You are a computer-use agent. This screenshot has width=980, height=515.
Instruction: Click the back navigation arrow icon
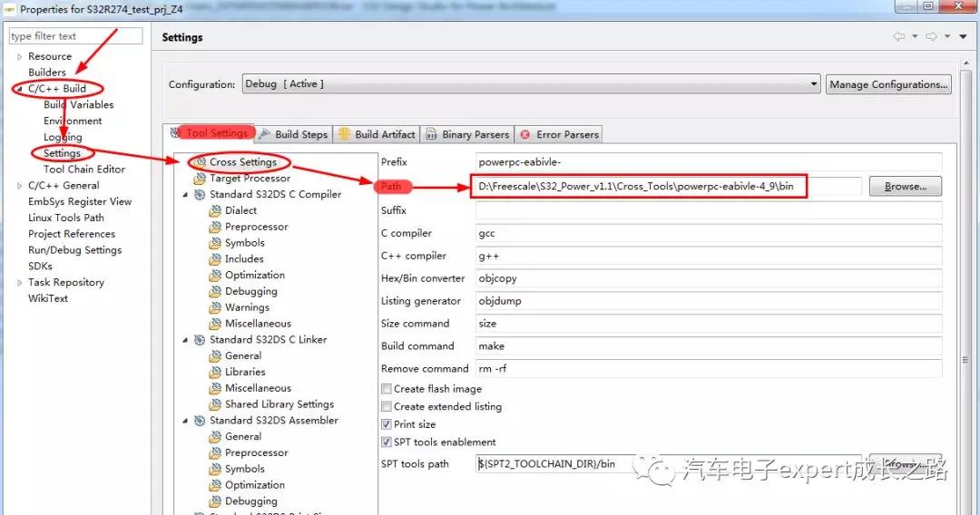tap(899, 37)
